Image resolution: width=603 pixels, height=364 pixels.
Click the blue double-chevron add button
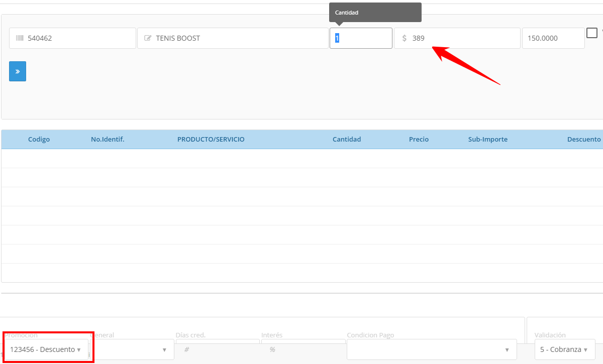pos(18,71)
